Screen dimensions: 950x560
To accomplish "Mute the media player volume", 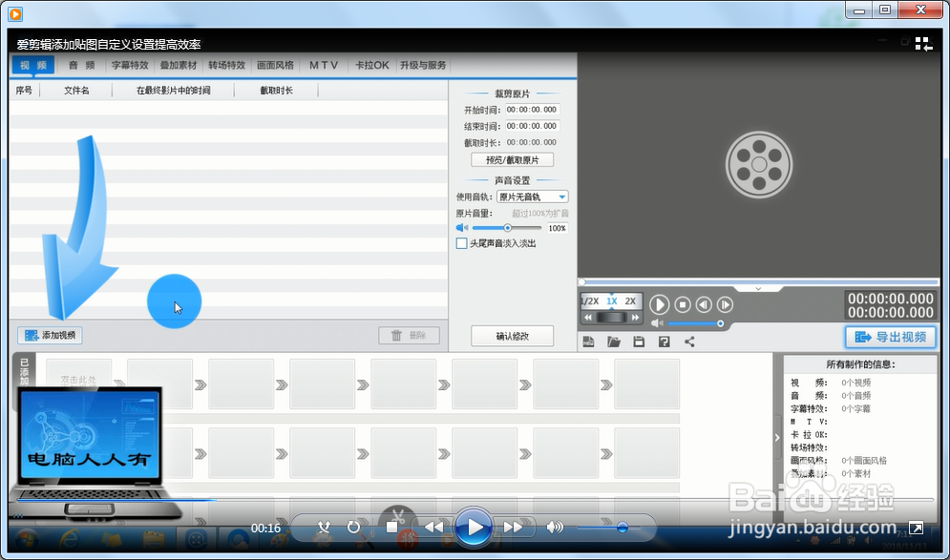I will (x=555, y=528).
